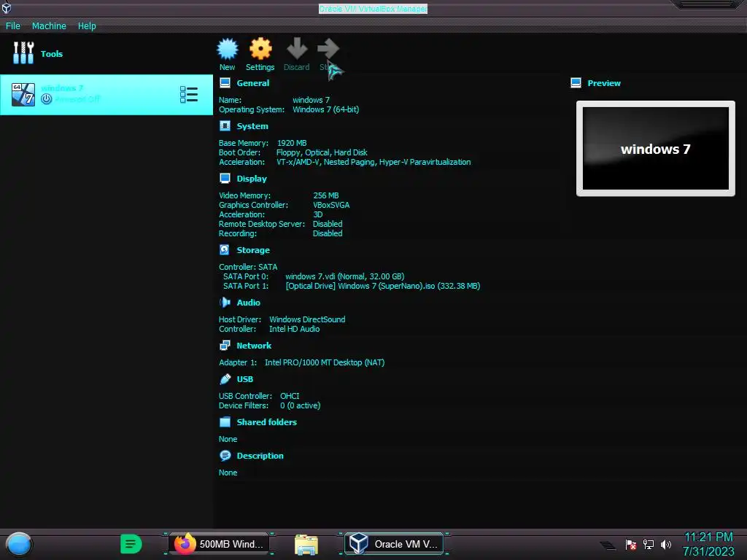Click the Display section screen icon

point(225,178)
